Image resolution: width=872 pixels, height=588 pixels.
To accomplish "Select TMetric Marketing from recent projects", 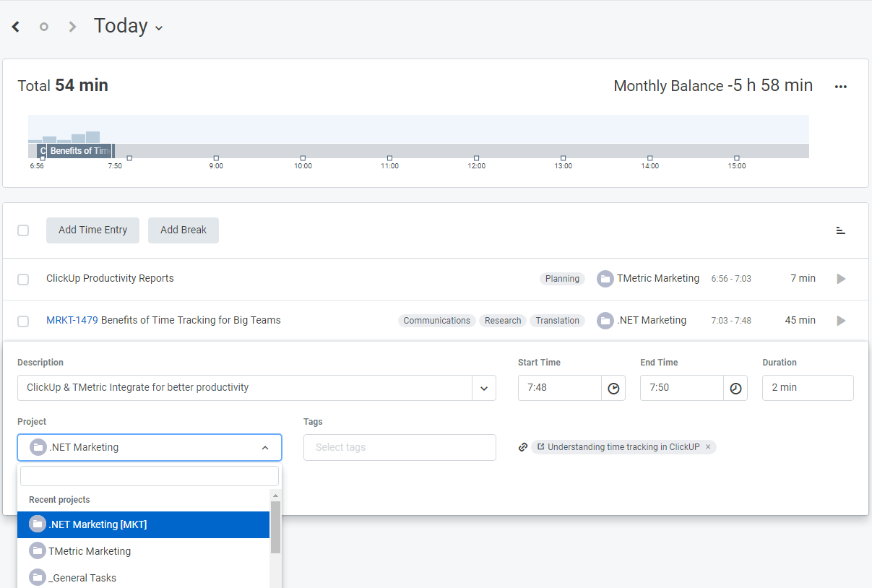I will pyautogui.click(x=90, y=551).
